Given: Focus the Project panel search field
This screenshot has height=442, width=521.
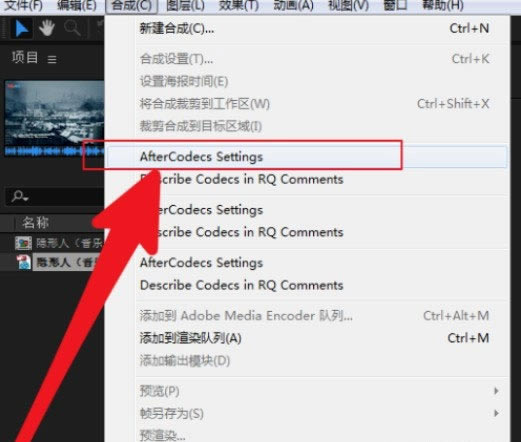Looking at the screenshot, I should (x=55, y=197).
